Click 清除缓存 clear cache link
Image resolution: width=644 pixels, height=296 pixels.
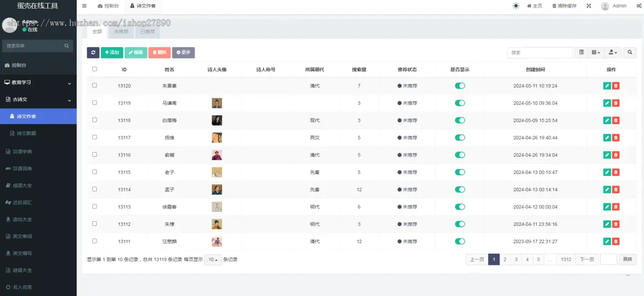(x=565, y=6)
